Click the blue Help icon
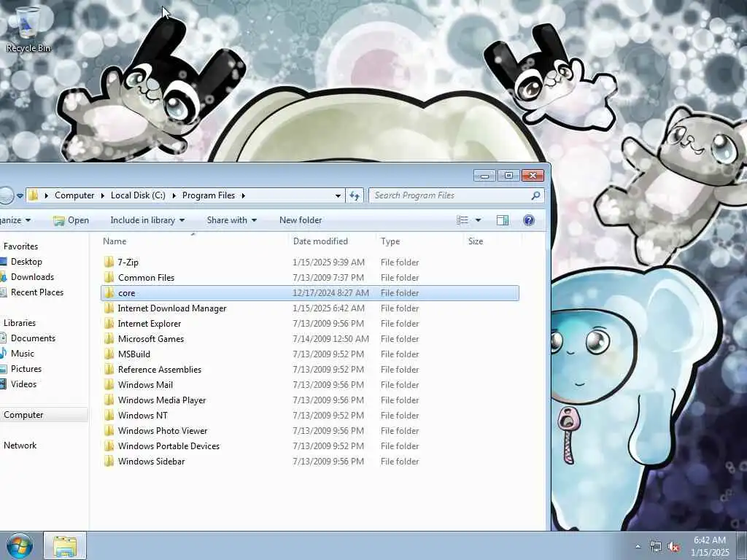747x560 pixels. pos(528,220)
